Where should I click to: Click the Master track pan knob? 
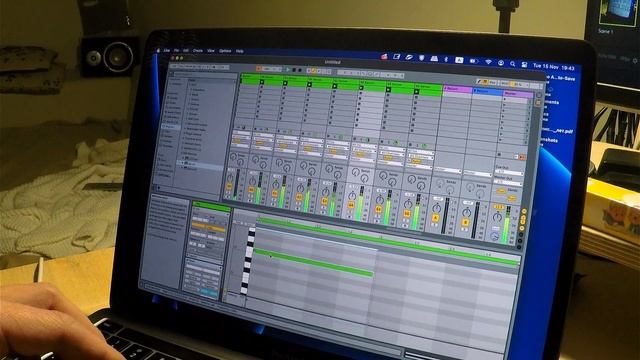pos(497,217)
